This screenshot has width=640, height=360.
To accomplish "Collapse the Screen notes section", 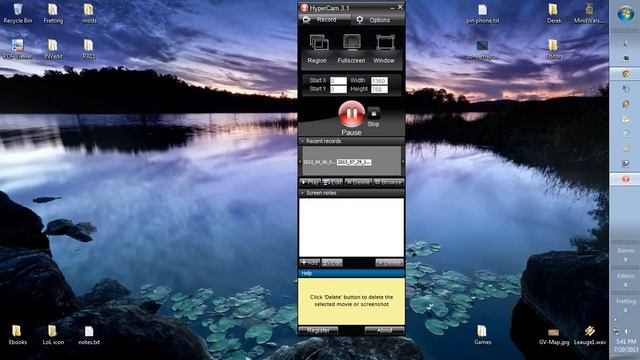I will click(x=303, y=193).
